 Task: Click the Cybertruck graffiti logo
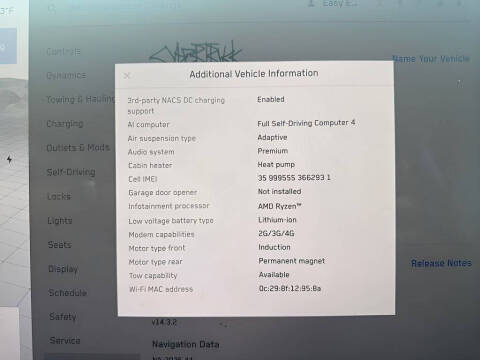(196, 52)
